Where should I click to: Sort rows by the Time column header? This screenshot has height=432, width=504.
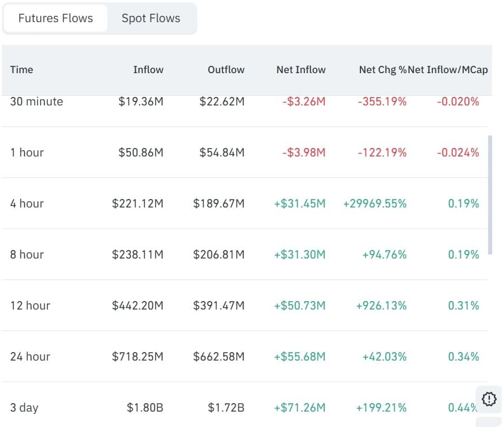coord(22,69)
